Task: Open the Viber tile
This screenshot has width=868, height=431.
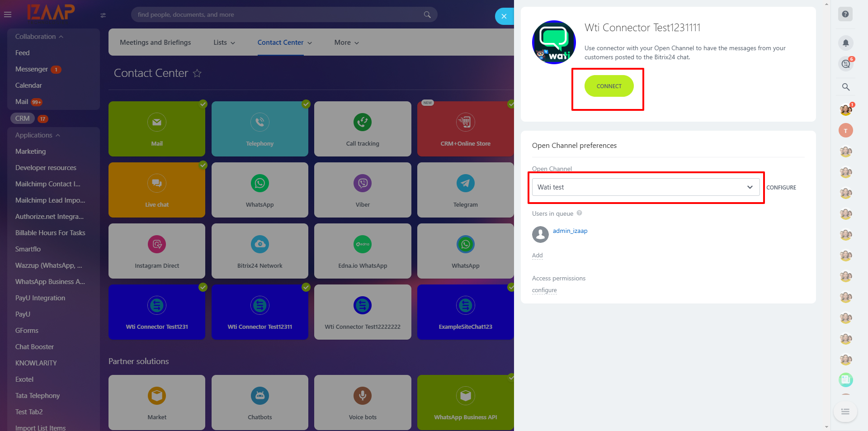Action: pos(363,190)
